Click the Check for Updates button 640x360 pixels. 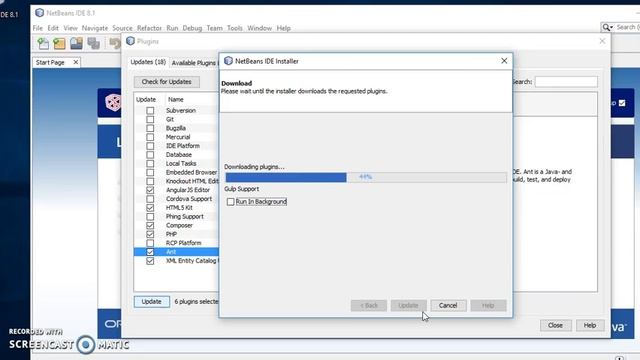click(167, 82)
